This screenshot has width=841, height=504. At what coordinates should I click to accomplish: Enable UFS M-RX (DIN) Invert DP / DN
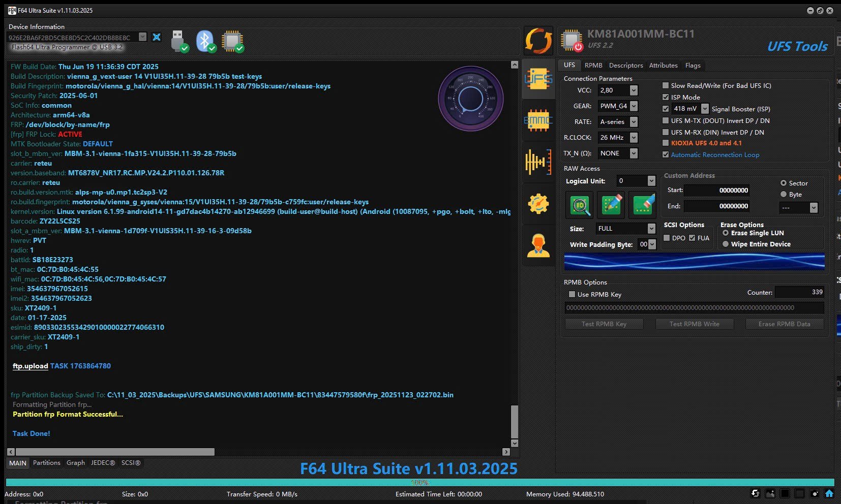tap(666, 132)
